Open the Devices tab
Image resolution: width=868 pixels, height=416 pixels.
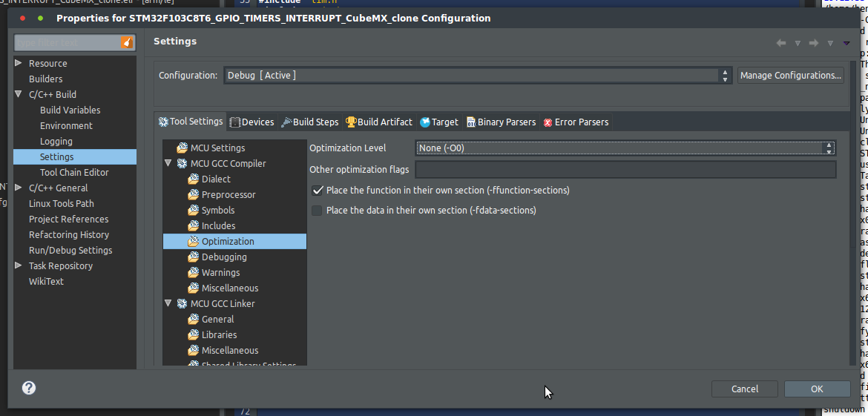(252, 122)
